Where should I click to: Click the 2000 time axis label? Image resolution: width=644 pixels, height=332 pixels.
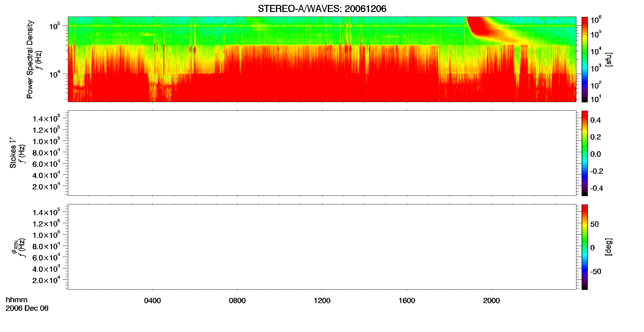[x=491, y=301]
